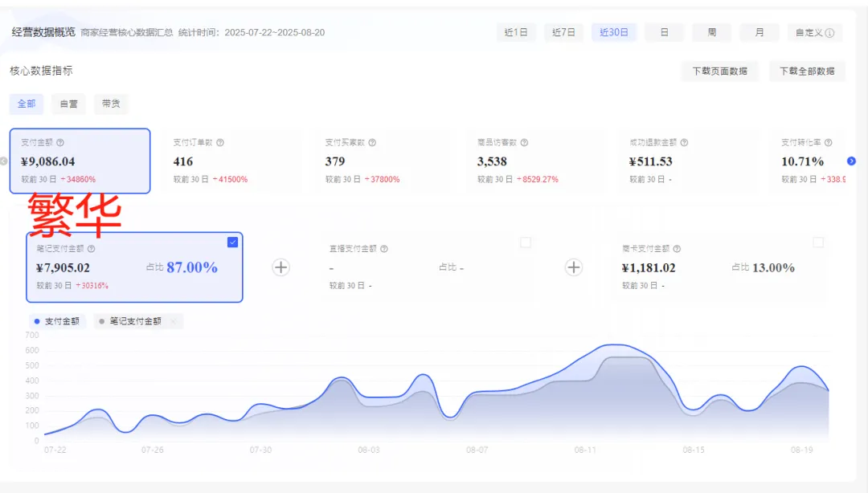Screen dimensions: 868x493
Task: Show next metrics with right arrow
Action: (851, 161)
